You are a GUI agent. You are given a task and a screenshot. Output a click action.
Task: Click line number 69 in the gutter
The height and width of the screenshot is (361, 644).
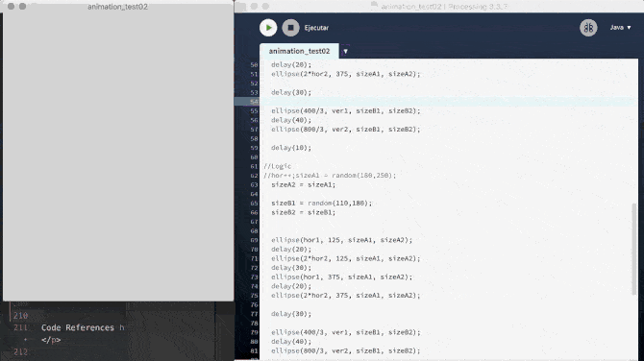point(254,240)
